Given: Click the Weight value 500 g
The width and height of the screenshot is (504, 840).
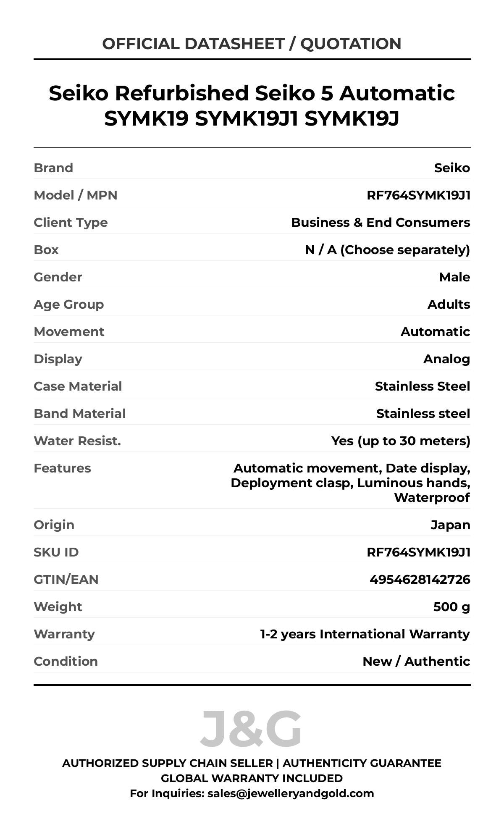Looking at the screenshot, I should click(x=451, y=607).
